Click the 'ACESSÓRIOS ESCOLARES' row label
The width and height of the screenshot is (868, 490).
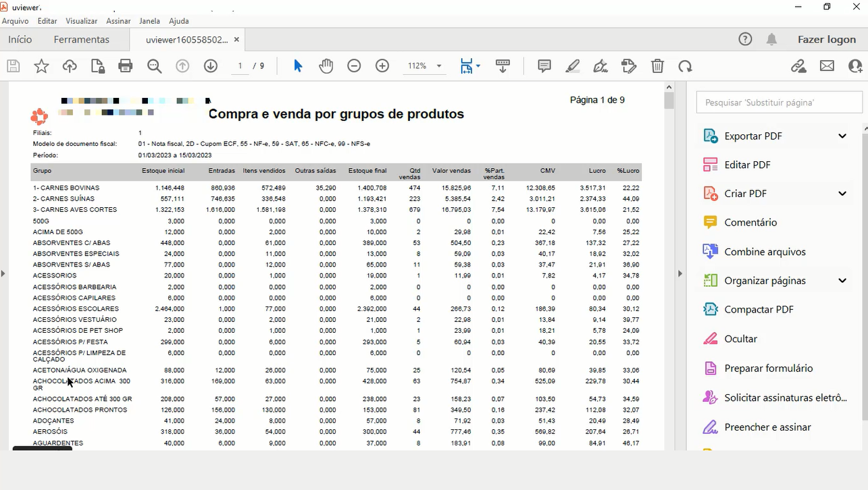click(x=75, y=308)
